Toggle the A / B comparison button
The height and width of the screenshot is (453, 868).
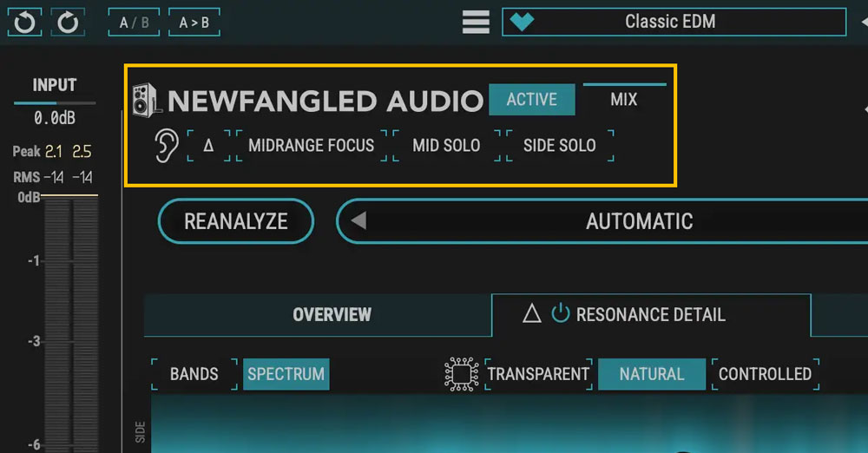(134, 23)
